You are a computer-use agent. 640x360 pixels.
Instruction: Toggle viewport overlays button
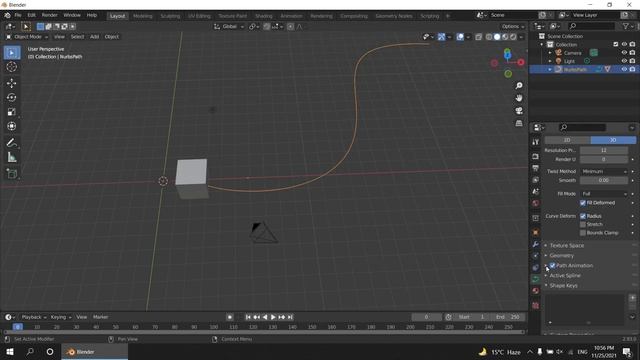[x=460, y=37]
